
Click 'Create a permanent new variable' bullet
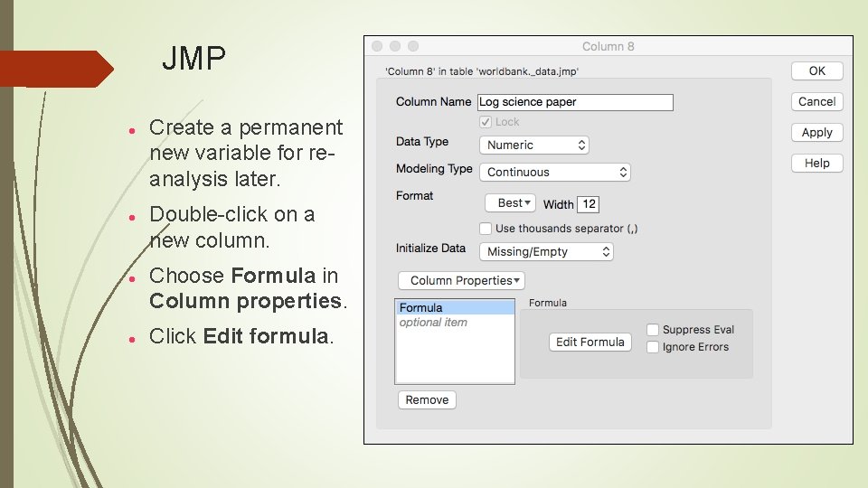[x=246, y=154]
